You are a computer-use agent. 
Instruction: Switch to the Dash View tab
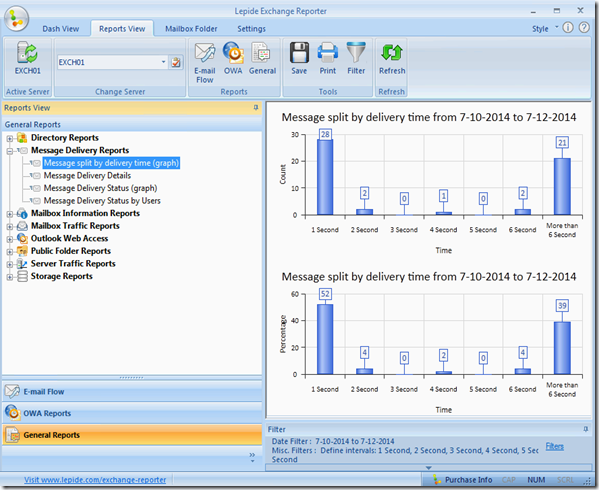point(61,29)
